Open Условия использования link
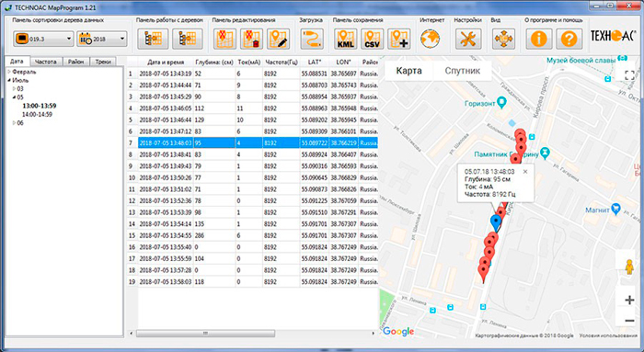The width and height of the screenshot is (644, 352). (x=608, y=335)
